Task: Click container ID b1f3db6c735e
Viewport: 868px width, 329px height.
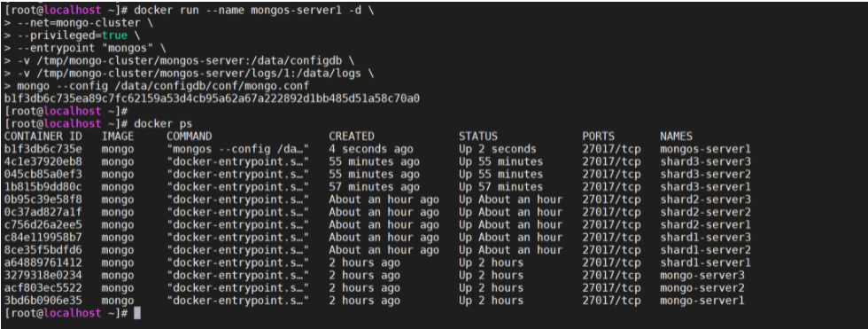Action: (43, 149)
